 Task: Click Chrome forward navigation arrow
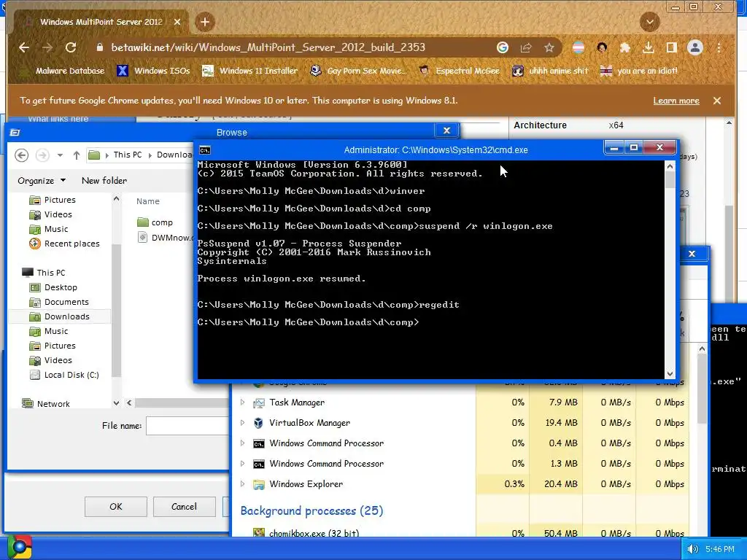(x=47, y=47)
